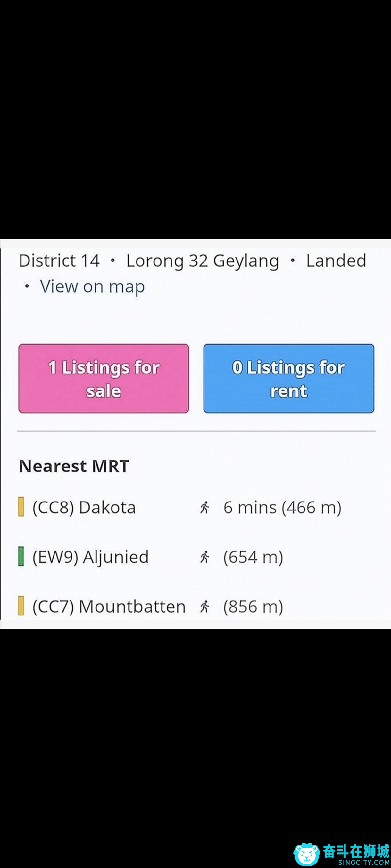
Task: Click walking icon next to Aljunied
Action: coord(204,557)
